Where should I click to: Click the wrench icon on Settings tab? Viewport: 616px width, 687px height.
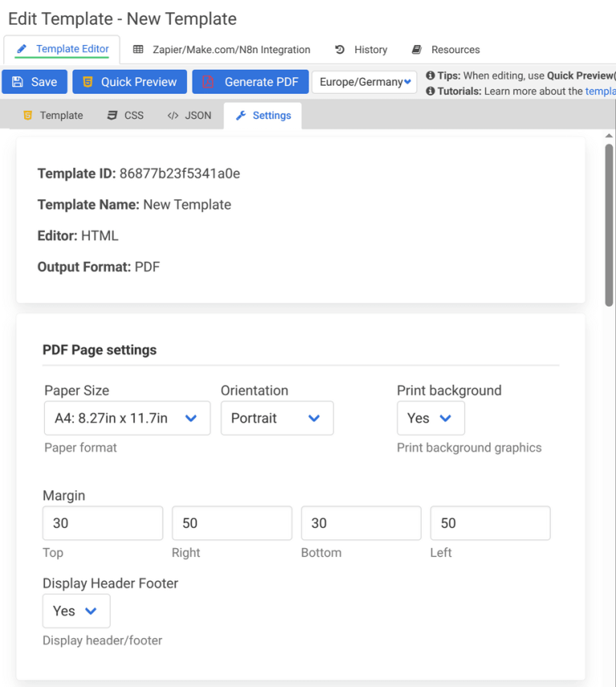point(241,115)
